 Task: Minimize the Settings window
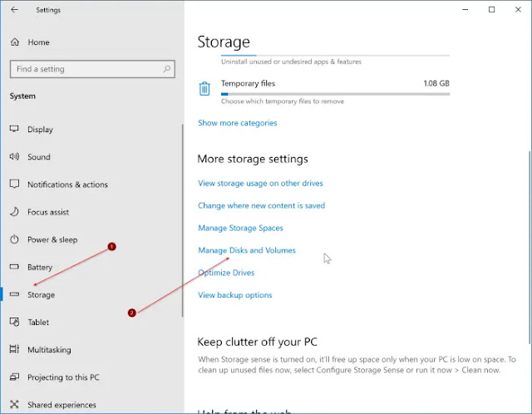click(465, 9)
